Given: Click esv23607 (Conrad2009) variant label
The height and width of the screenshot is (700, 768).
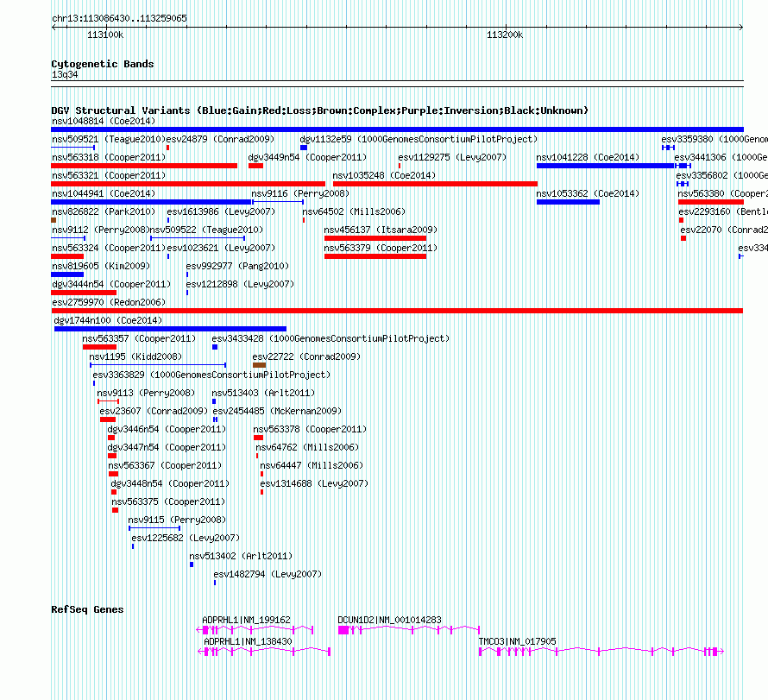Looking at the screenshot, I should click(154, 411).
